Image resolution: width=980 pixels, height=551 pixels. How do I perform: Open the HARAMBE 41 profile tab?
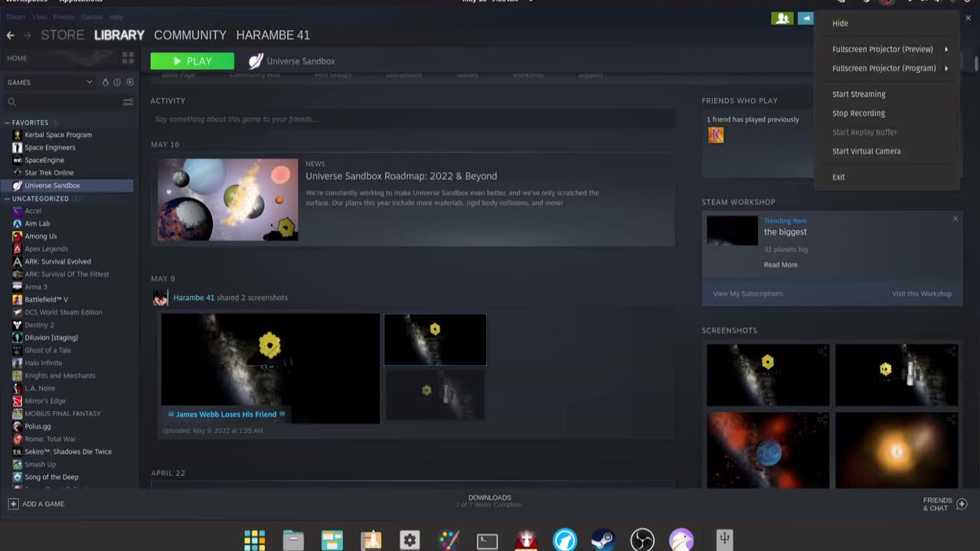[x=273, y=35]
